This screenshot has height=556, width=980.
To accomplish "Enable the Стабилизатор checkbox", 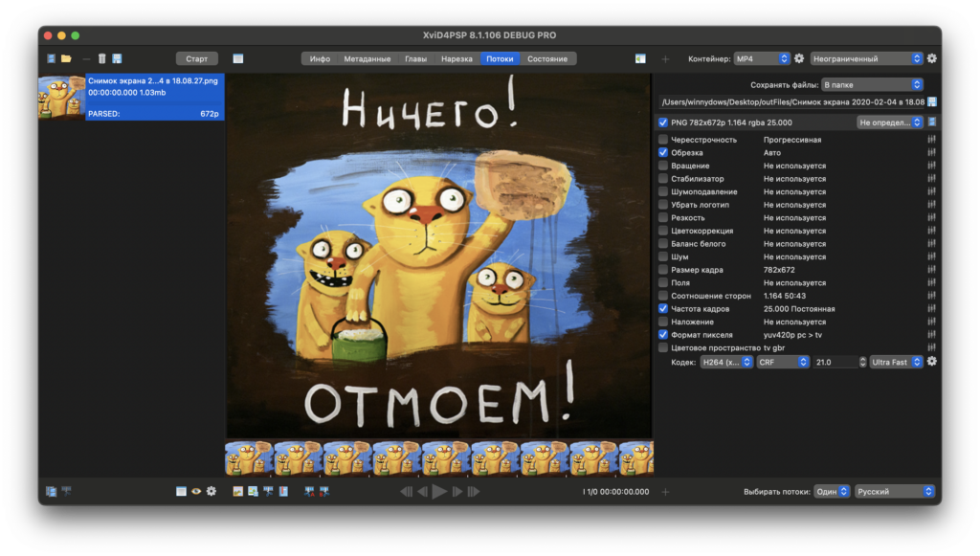I will (x=663, y=179).
